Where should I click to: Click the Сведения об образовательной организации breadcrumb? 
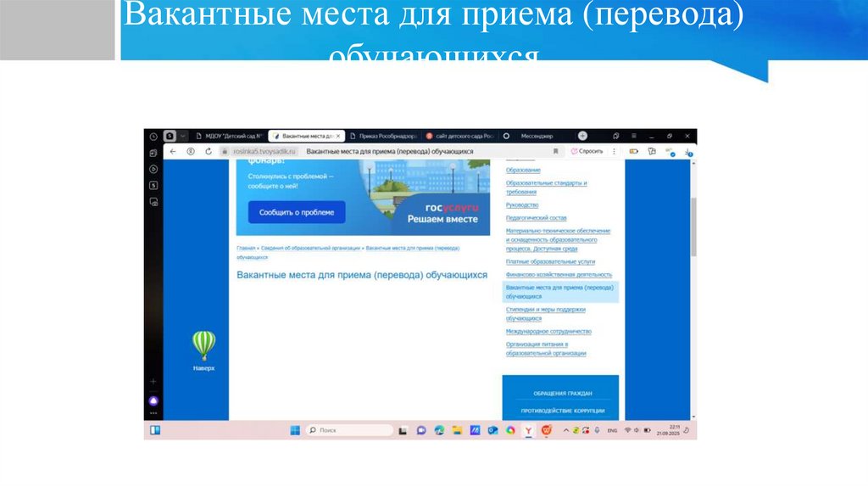(x=310, y=249)
